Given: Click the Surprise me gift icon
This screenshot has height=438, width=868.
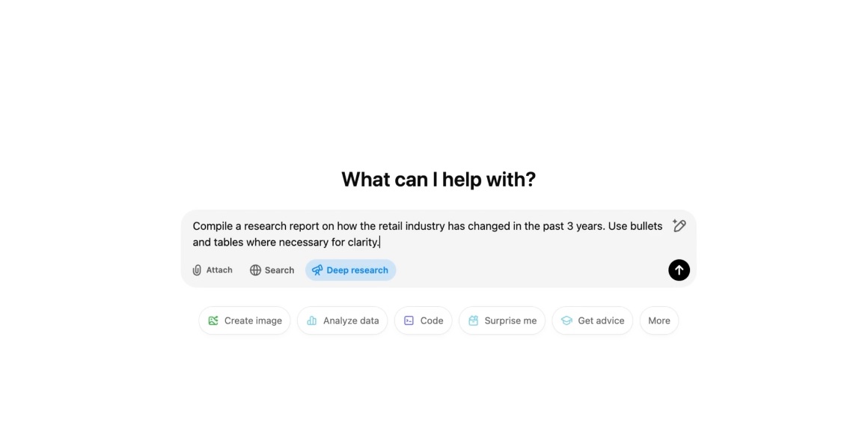Looking at the screenshot, I should coord(474,320).
